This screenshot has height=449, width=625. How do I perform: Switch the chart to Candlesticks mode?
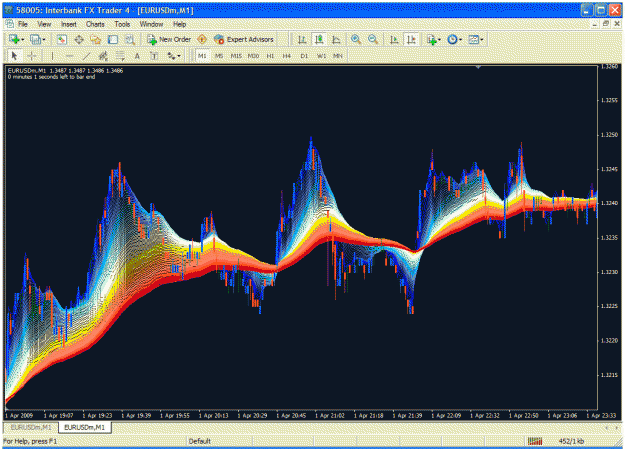(319, 39)
